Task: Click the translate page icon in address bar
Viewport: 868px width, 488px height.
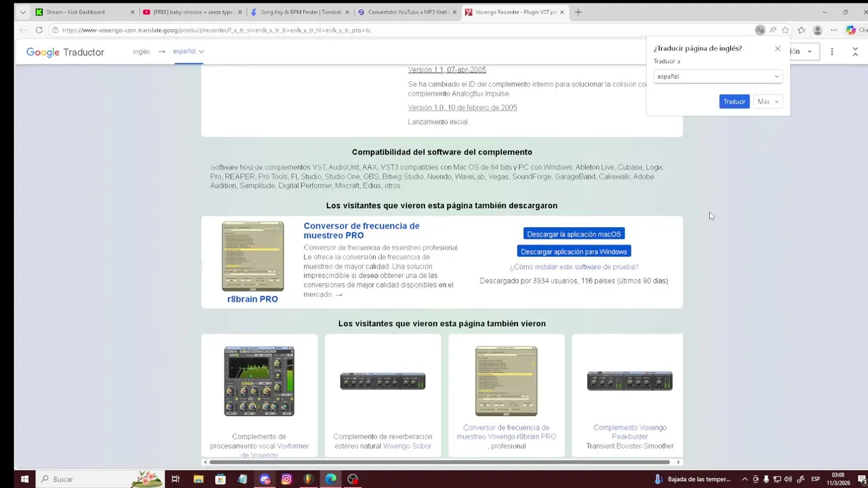Action: pos(759,30)
